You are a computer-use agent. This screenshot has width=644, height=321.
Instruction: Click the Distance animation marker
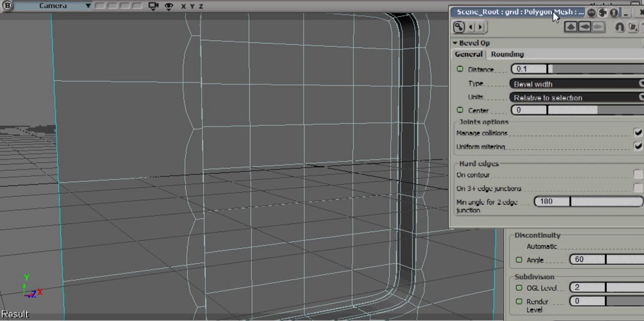pyautogui.click(x=460, y=69)
